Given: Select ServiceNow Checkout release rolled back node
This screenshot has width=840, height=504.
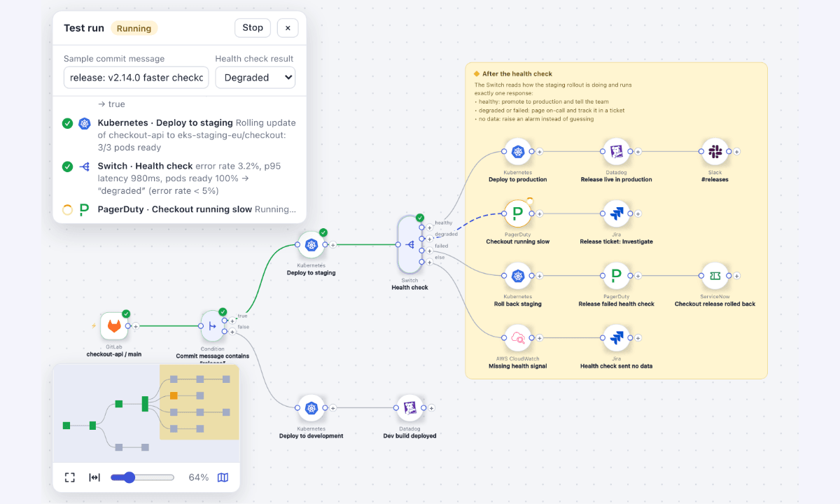Looking at the screenshot, I should 715,276.
